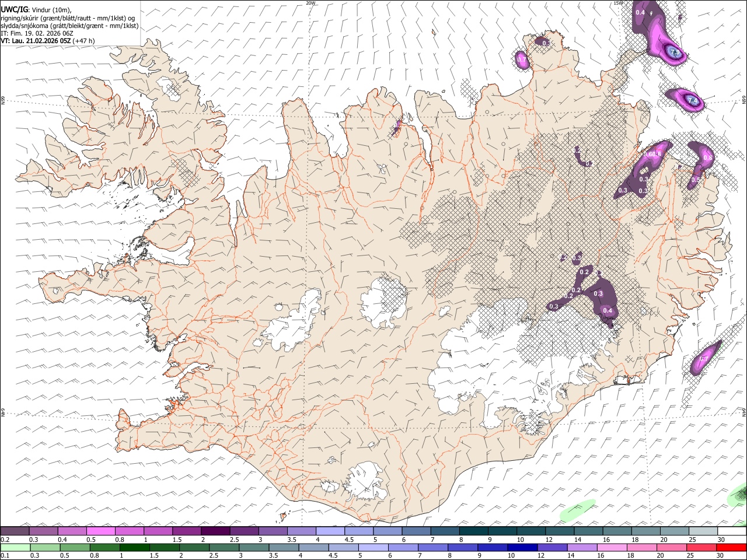Click the 'slydda/snjókoma' legend description line
Screen dimensions: 747x560
coord(69,26)
